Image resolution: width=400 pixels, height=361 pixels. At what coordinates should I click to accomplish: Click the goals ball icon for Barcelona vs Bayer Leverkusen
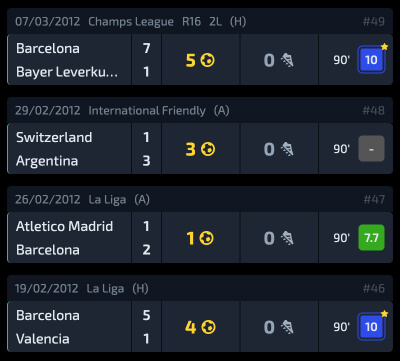tap(208, 60)
